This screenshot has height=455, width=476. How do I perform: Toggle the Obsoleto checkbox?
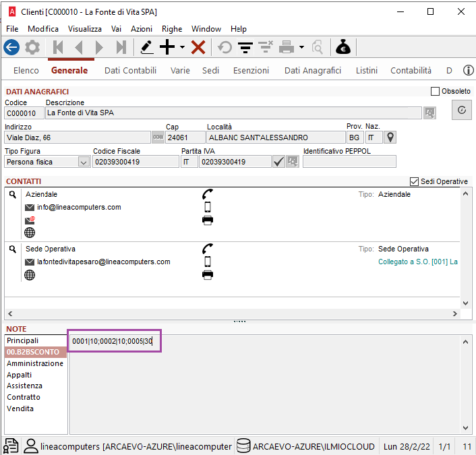click(x=435, y=91)
